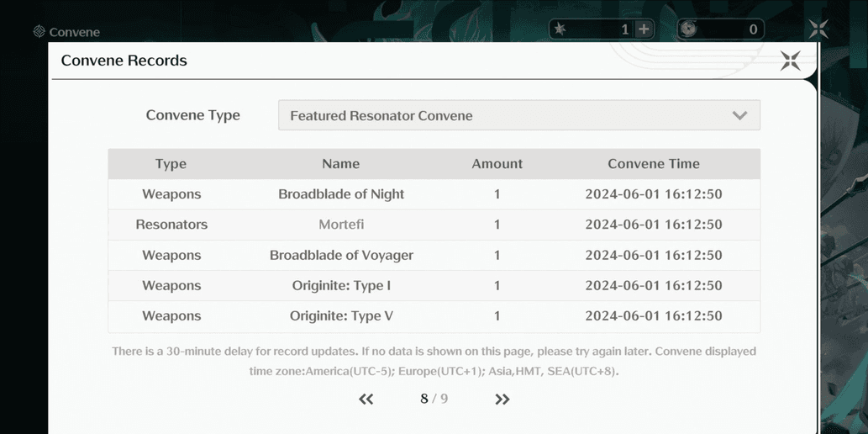
Task: Click the 8 / 9 page indicator
Action: [x=434, y=399]
